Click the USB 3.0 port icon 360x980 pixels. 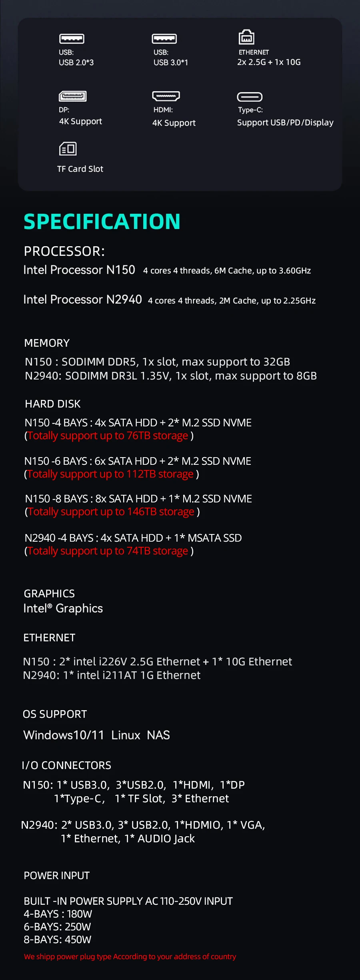[164, 39]
